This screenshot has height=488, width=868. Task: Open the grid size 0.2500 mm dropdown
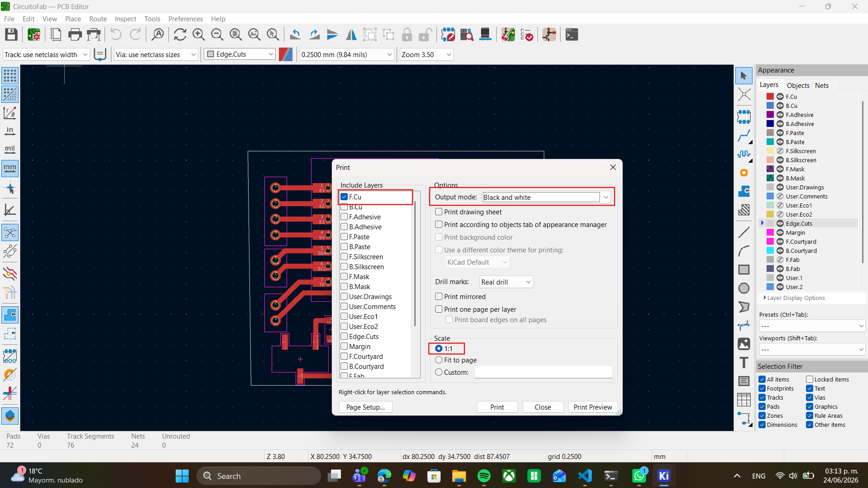pyautogui.click(x=346, y=54)
